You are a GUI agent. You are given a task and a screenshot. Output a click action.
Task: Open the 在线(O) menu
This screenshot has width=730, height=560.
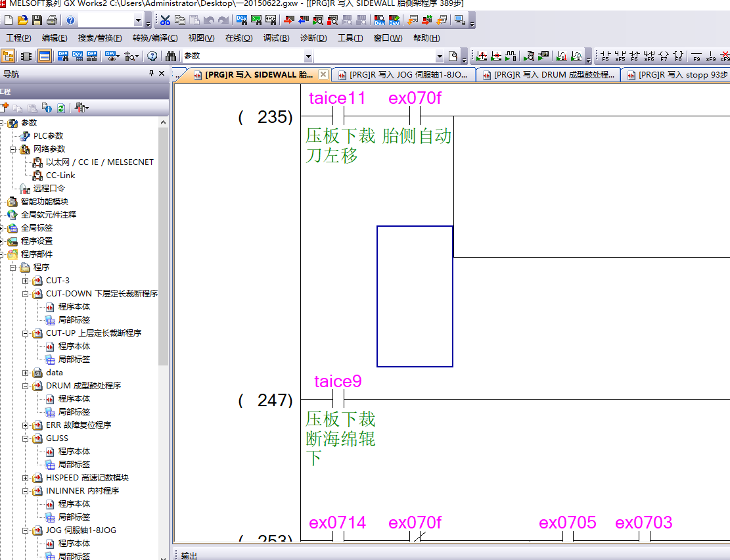239,38
